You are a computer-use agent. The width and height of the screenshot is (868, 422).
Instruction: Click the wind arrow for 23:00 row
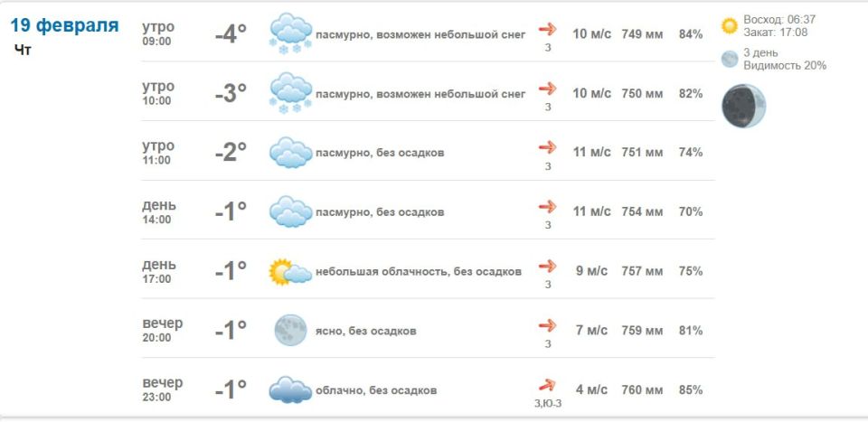pyautogui.click(x=547, y=384)
